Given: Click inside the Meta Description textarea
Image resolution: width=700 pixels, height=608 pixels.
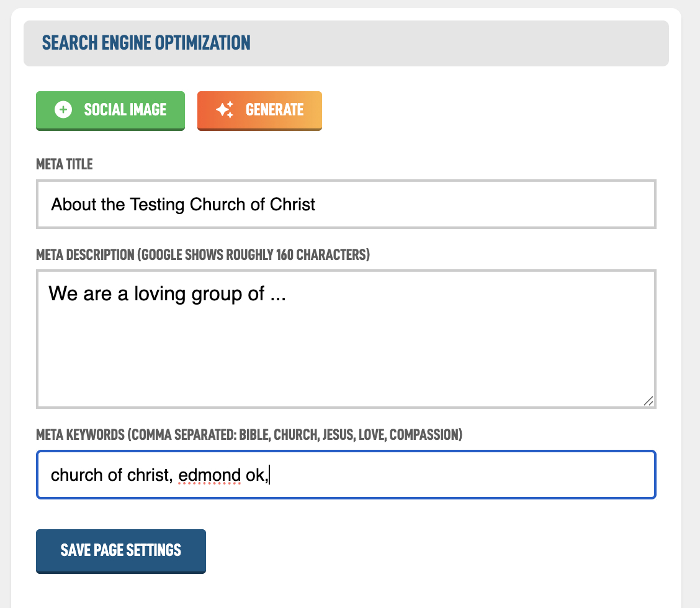Looking at the screenshot, I should (x=346, y=339).
